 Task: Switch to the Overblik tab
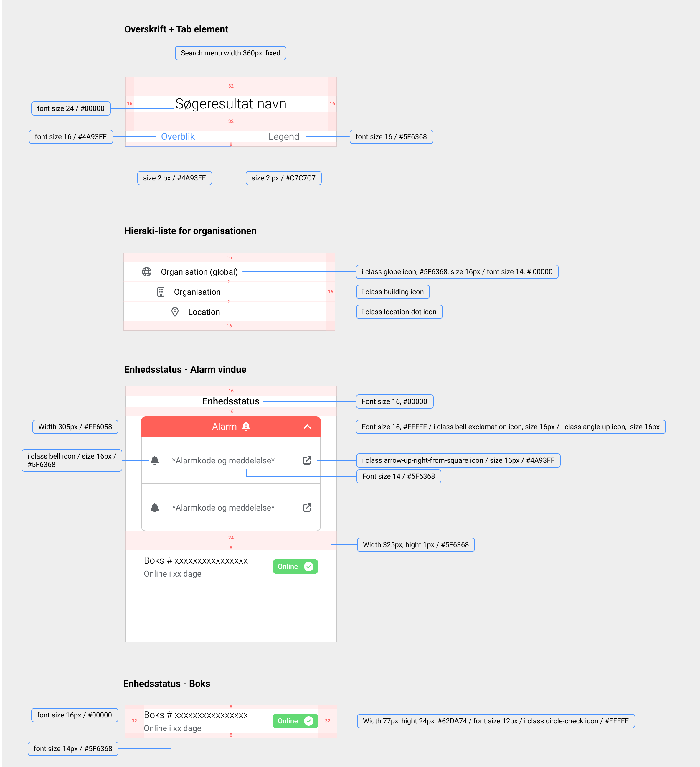tap(178, 136)
